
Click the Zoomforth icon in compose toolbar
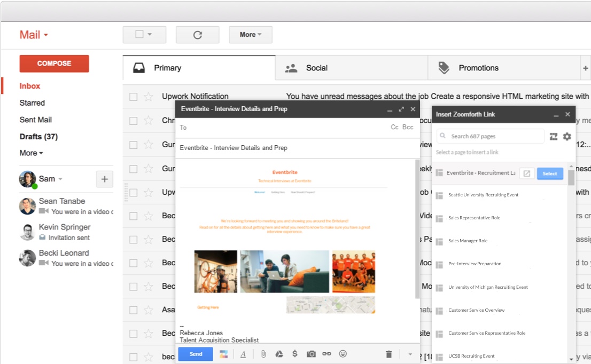point(224,354)
